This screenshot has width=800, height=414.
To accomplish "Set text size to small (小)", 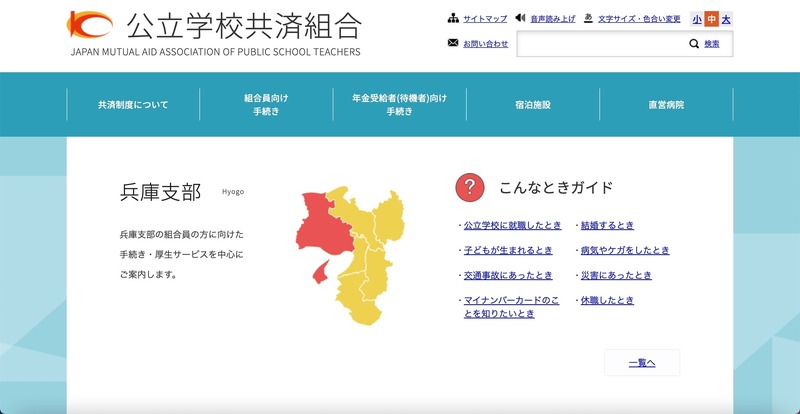I will [x=697, y=19].
